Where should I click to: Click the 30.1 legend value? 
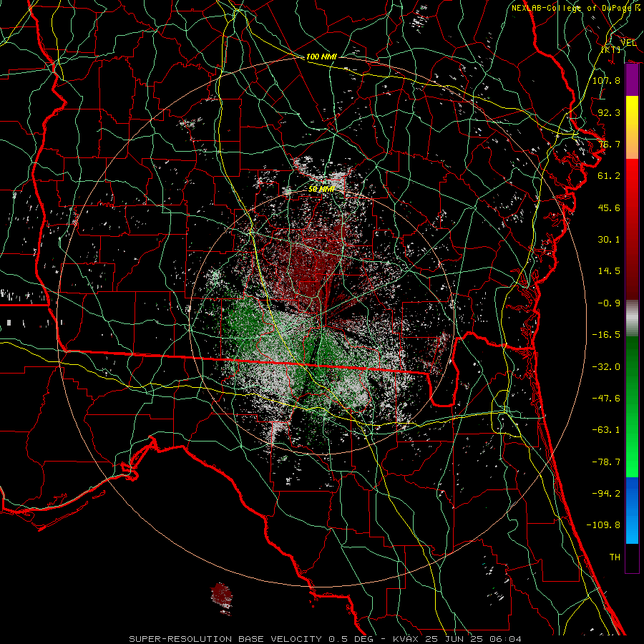[609, 240]
